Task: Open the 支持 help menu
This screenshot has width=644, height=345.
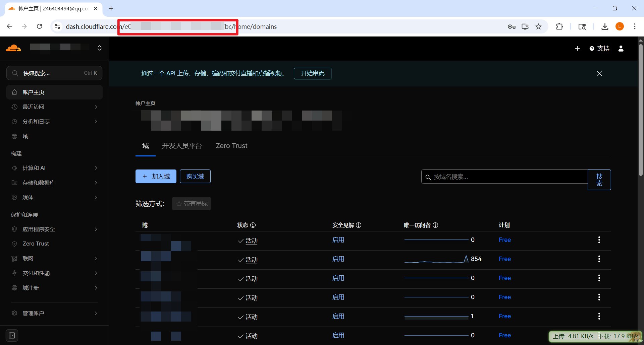Action: 599,49
